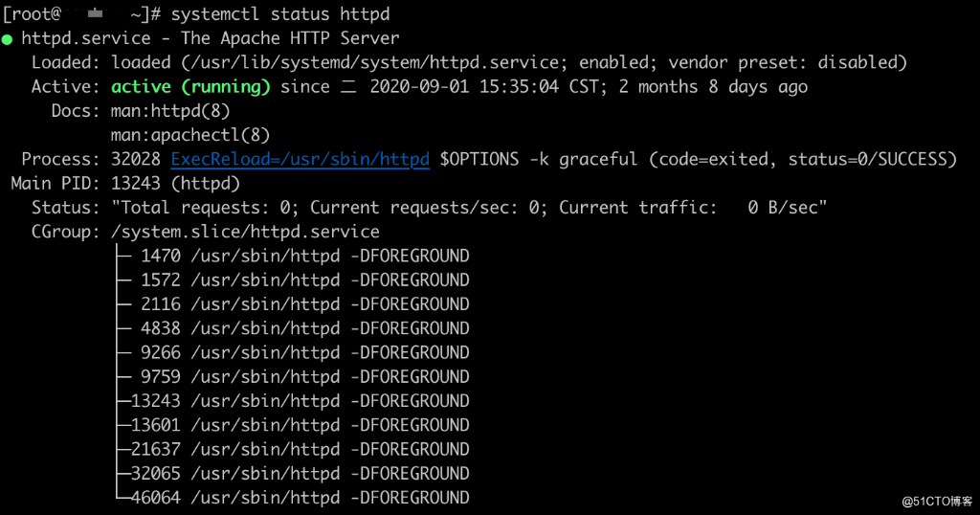Select process 13601 in the CGroup tree
Screen dimensions: 980x515
300,426
